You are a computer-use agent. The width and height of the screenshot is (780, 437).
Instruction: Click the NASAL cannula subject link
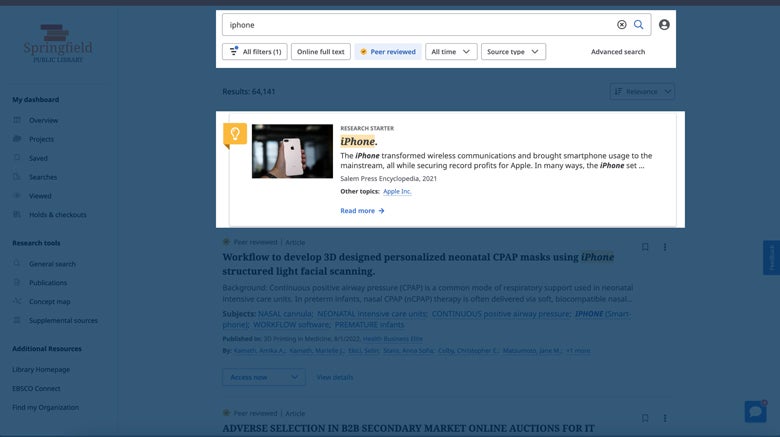286,314
